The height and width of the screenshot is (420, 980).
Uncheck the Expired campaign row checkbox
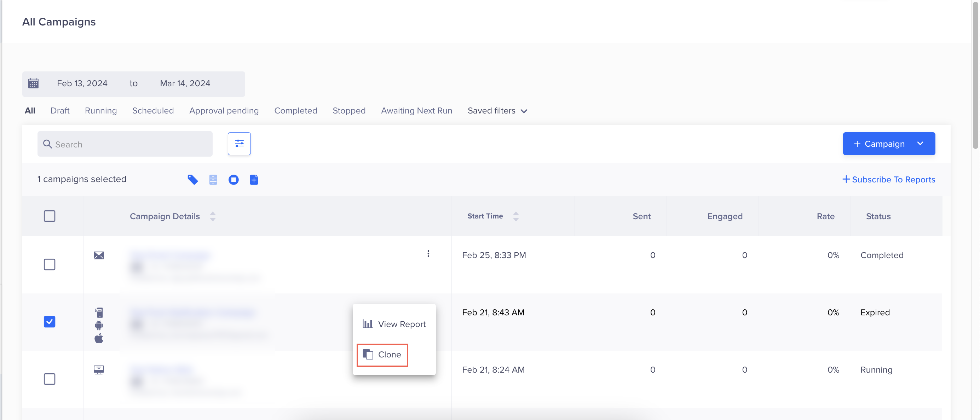(x=50, y=322)
